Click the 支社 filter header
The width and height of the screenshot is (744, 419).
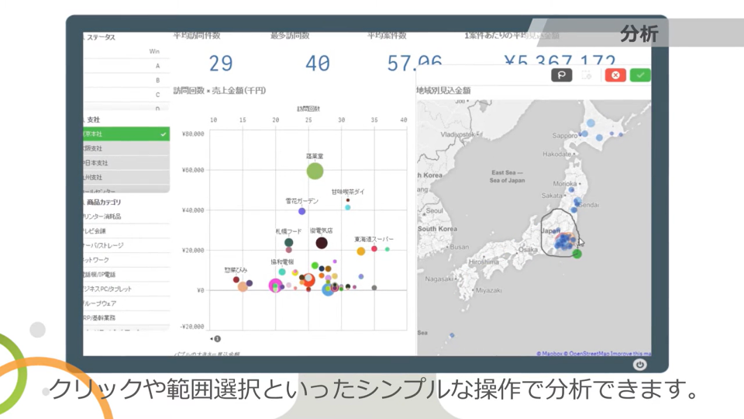(x=93, y=120)
